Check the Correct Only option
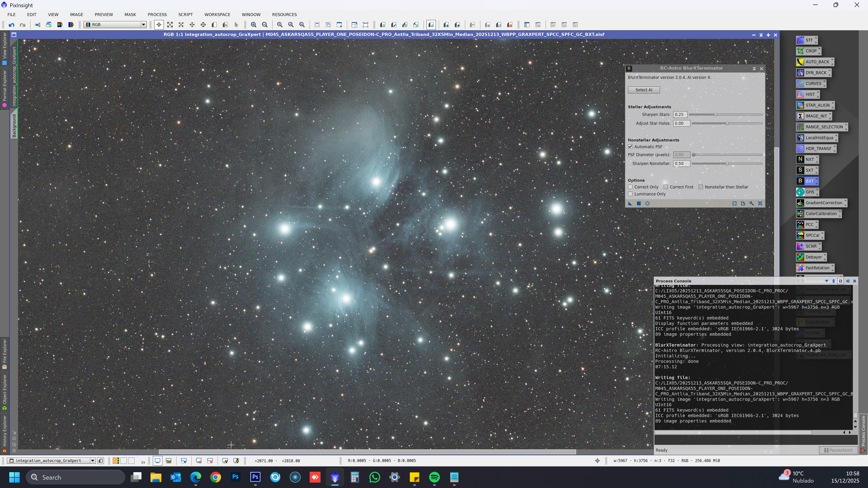The width and height of the screenshot is (868, 488). coord(630,187)
